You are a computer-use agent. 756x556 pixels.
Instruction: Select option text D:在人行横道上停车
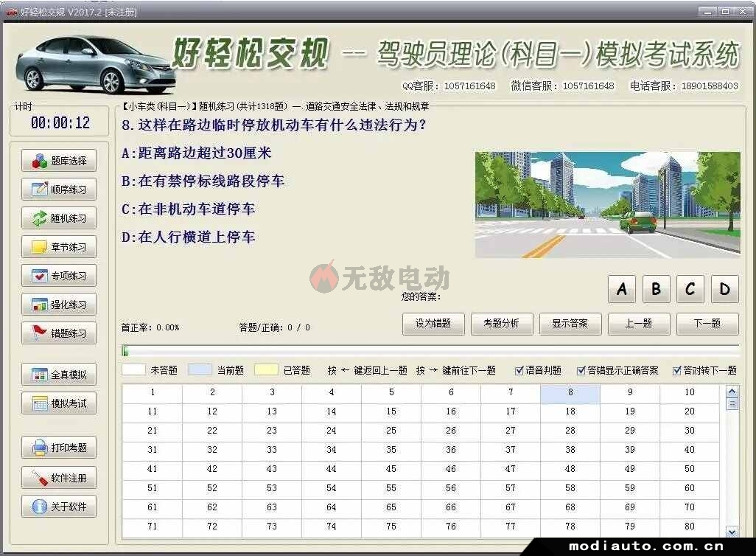click(x=188, y=237)
